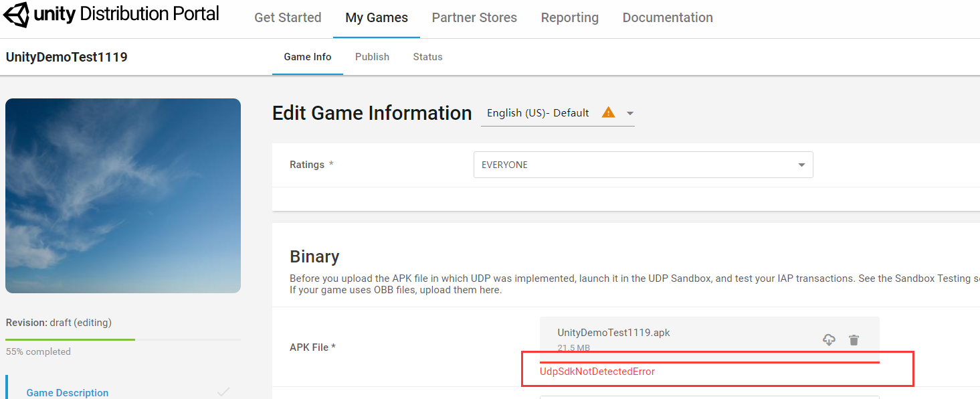Click the UdpSdkNotDetectedError message
The height and width of the screenshot is (399, 980).
coord(597,372)
